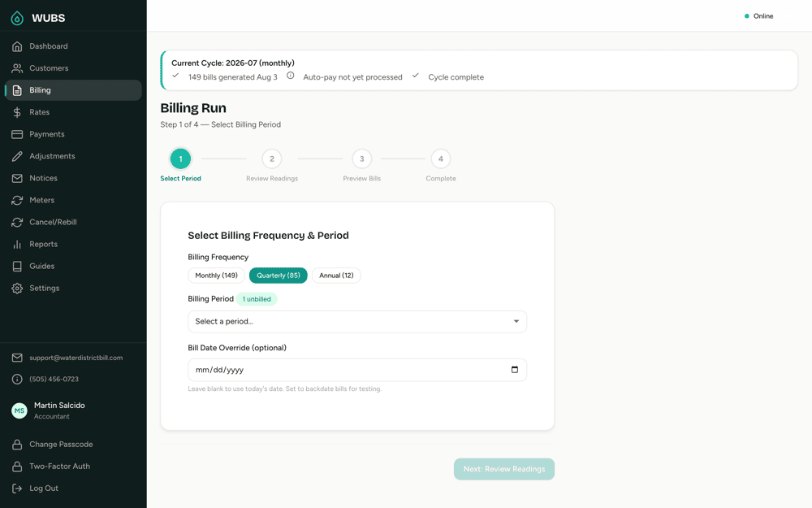Click the Billing document icon
The width and height of the screenshot is (812, 508).
[17, 90]
